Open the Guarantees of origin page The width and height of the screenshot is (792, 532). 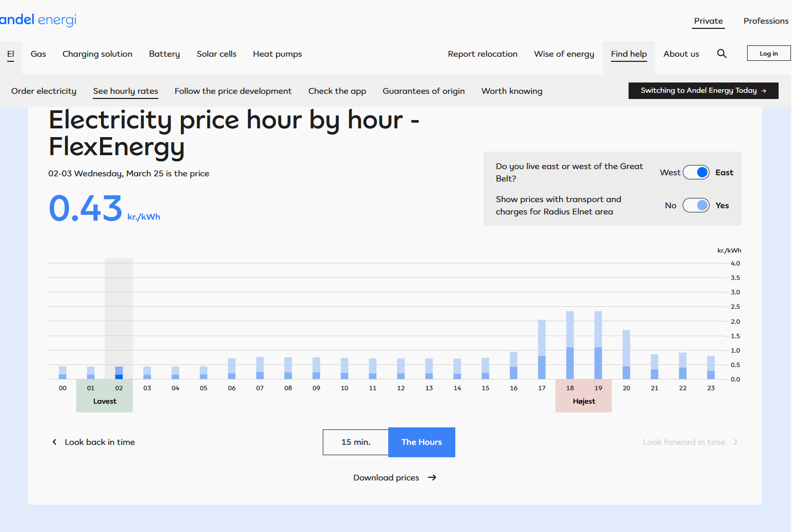(x=423, y=91)
